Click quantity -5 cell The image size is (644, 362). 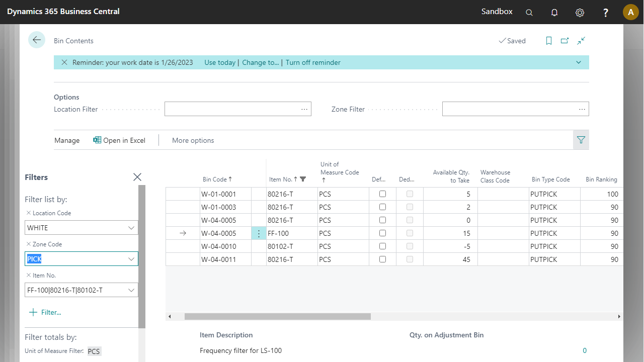tap(450, 246)
